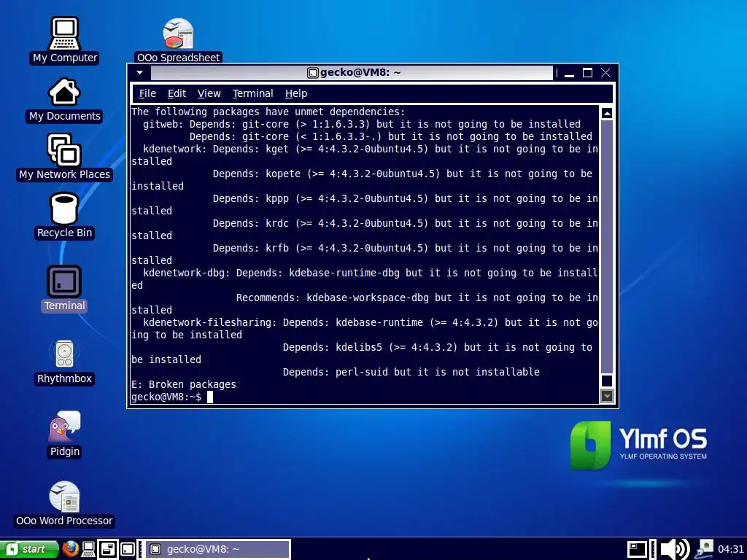Click the 'Depends: kopete' line

click(x=403, y=174)
